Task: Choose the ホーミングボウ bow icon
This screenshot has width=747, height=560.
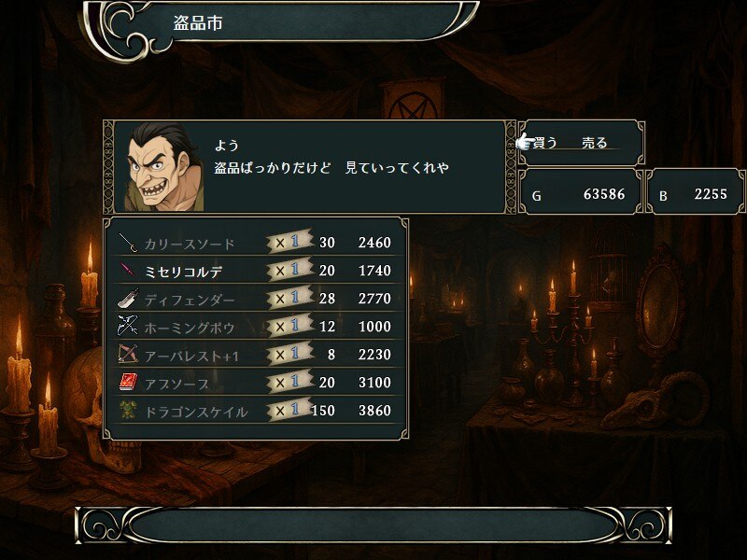Action: pyautogui.click(x=128, y=326)
